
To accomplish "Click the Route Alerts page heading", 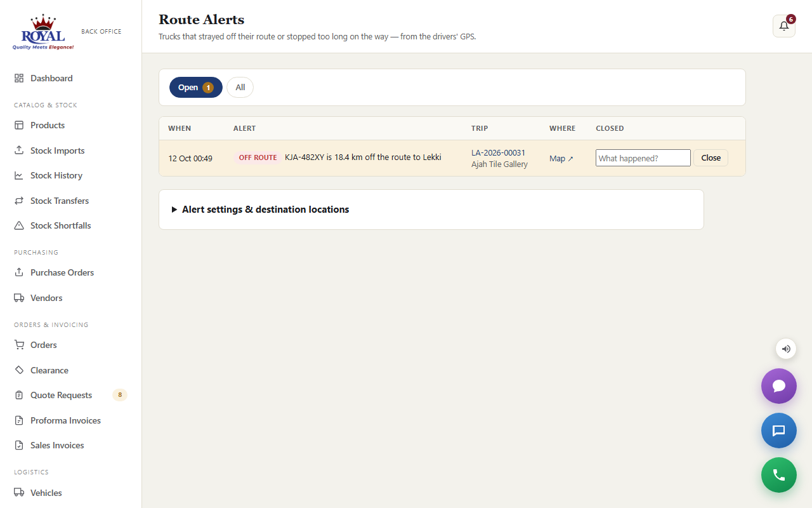I will click(x=202, y=20).
